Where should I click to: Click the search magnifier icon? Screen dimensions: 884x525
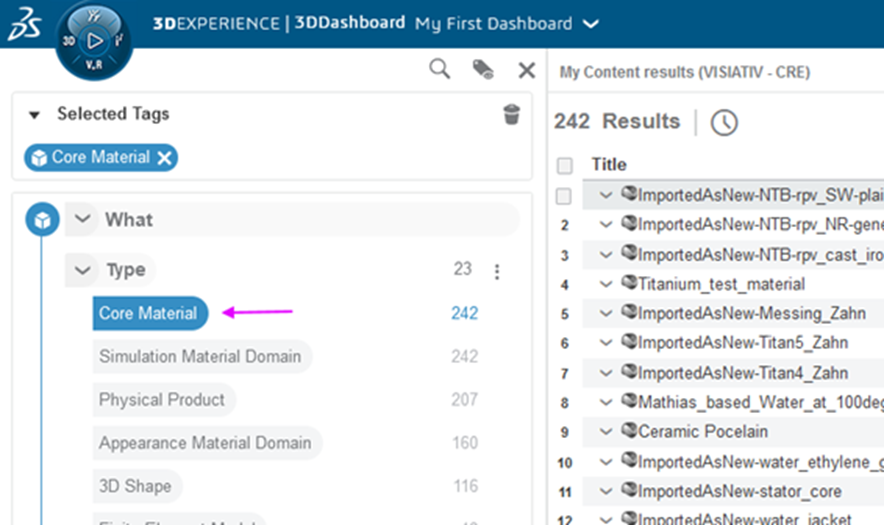[x=439, y=69]
